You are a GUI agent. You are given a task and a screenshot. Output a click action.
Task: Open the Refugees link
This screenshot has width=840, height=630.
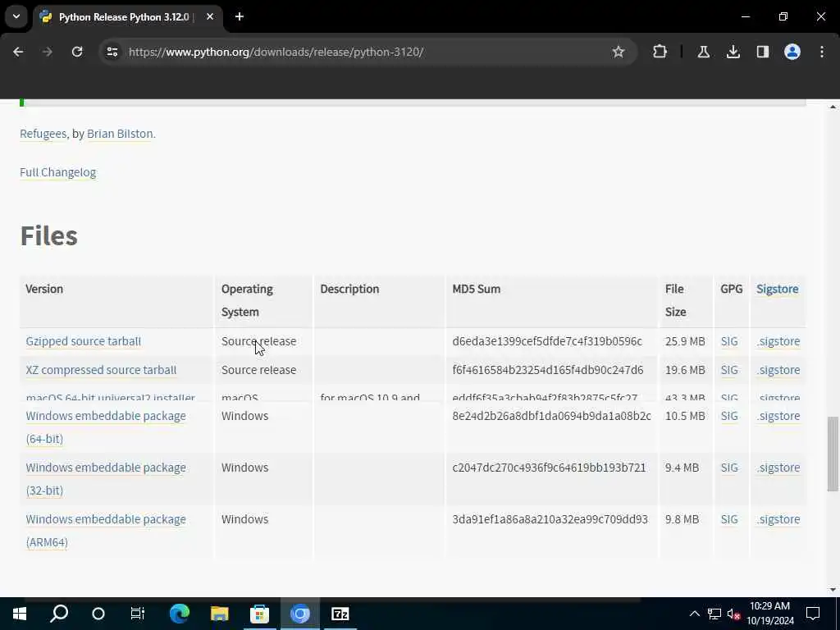43,134
